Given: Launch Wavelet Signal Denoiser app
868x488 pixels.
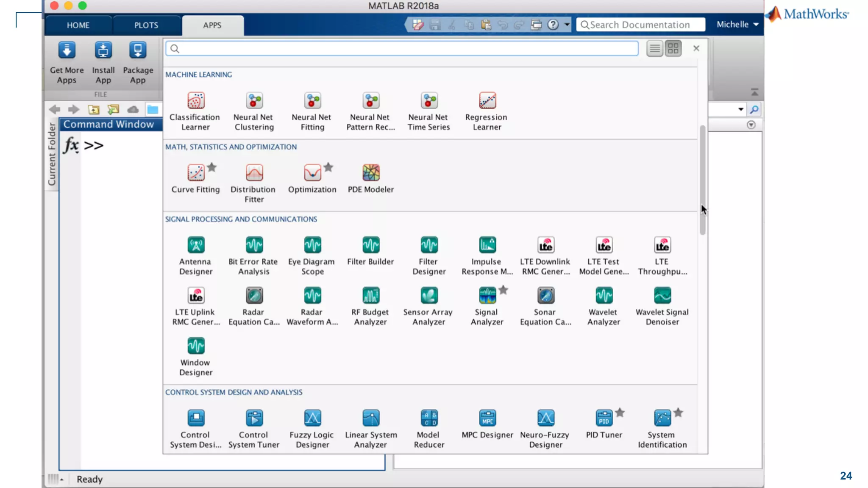Looking at the screenshot, I should pyautogui.click(x=662, y=306).
